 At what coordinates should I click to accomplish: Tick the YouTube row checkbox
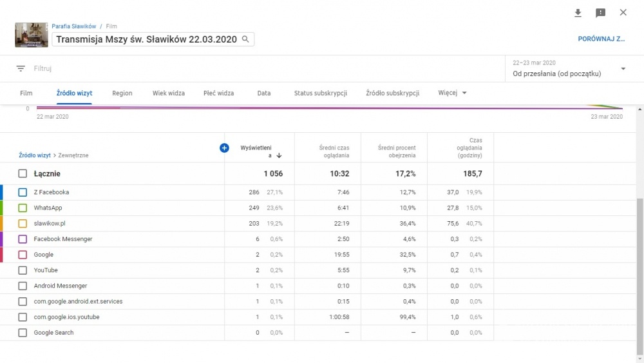click(23, 270)
